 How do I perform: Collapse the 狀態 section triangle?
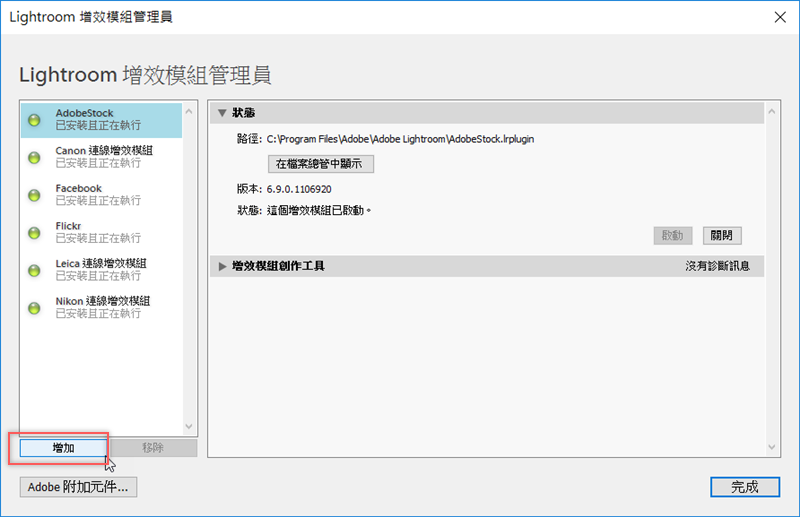222,113
